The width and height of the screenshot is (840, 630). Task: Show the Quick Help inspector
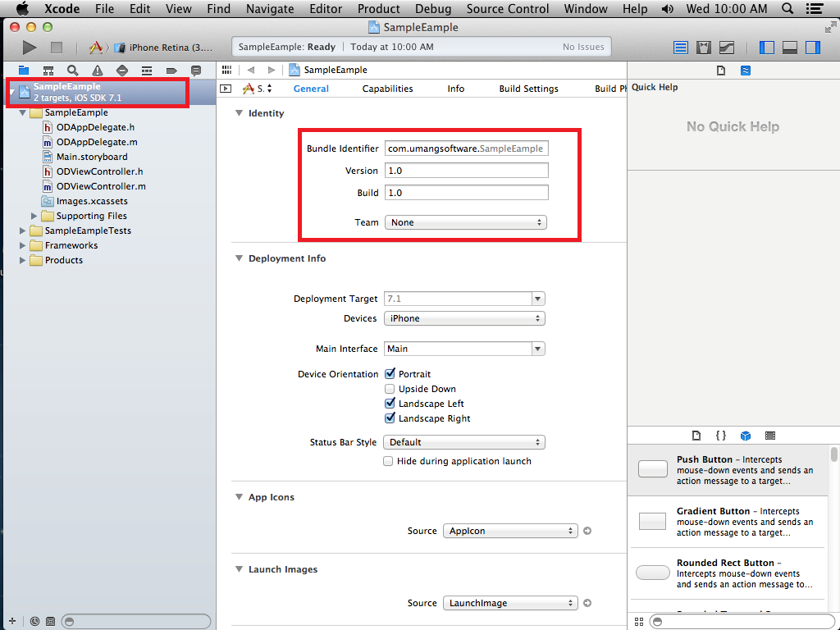[x=745, y=71]
